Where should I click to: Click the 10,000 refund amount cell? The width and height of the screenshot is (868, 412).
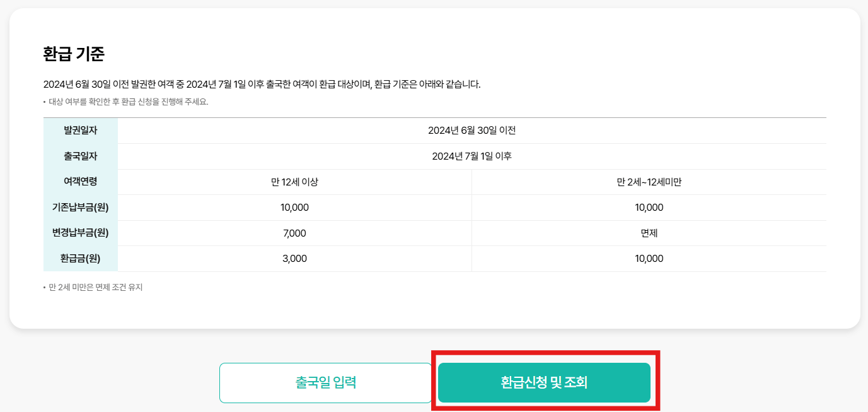(x=649, y=258)
